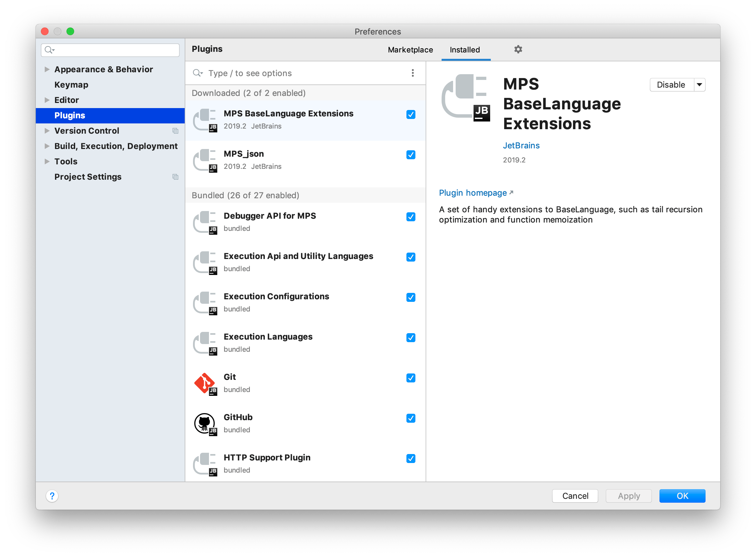Viewport: 756px width, 557px height.
Task: Open the Disable button dropdown arrow
Action: [700, 85]
